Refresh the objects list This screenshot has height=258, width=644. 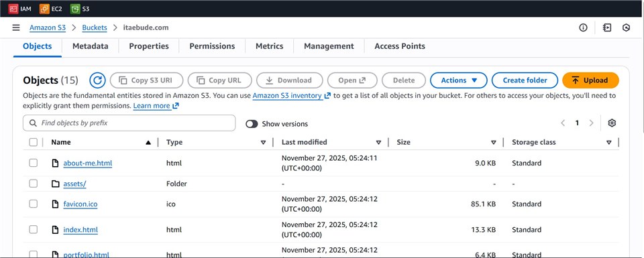point(97,80)
